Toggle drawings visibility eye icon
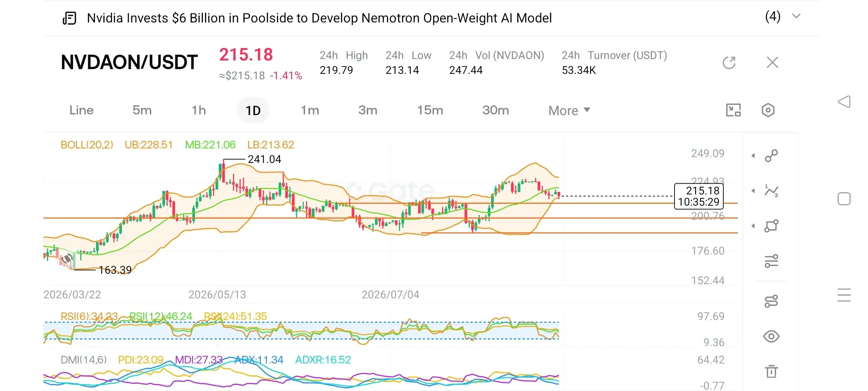This screenshot has width=868, height=391. (x=771, y=336)
